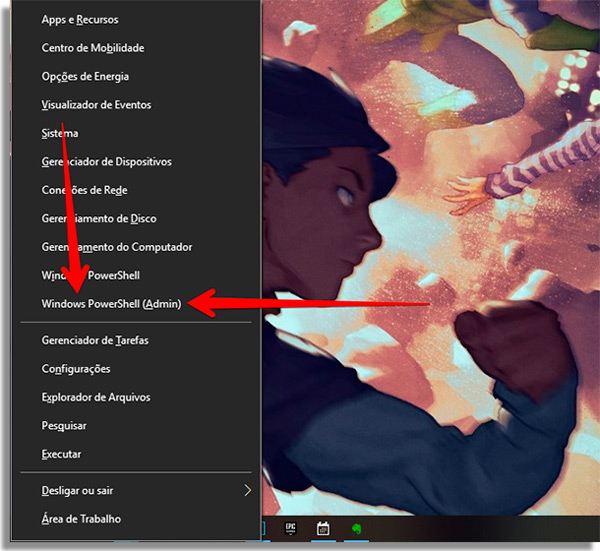Select Opções de Energia
Viewport: 600px width, 551px height.
point(136,76)
